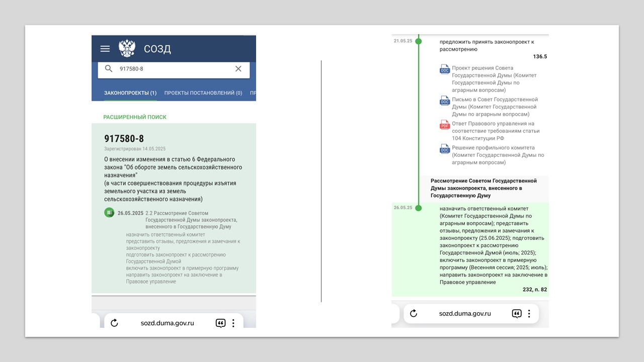
Task: Switch to ЗАКОНОПРОЕКТЫ (1) tab
Action: tap(130, 93)
